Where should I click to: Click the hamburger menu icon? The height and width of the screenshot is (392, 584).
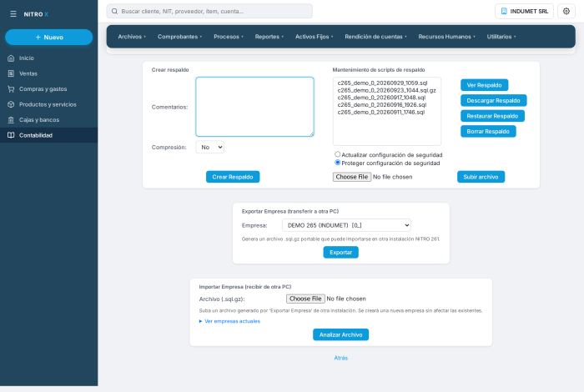pos(13,14)
